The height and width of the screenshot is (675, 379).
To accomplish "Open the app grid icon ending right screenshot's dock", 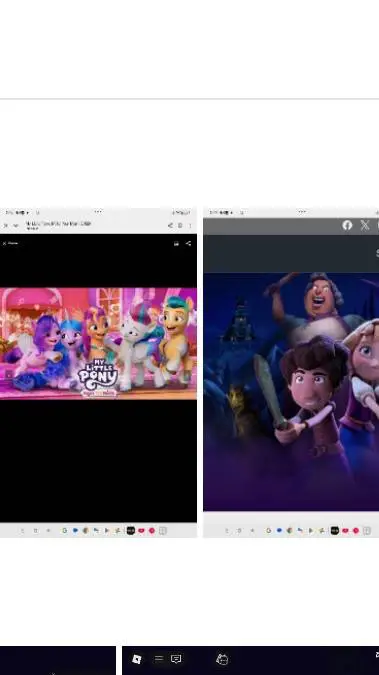I will [367, 531].
